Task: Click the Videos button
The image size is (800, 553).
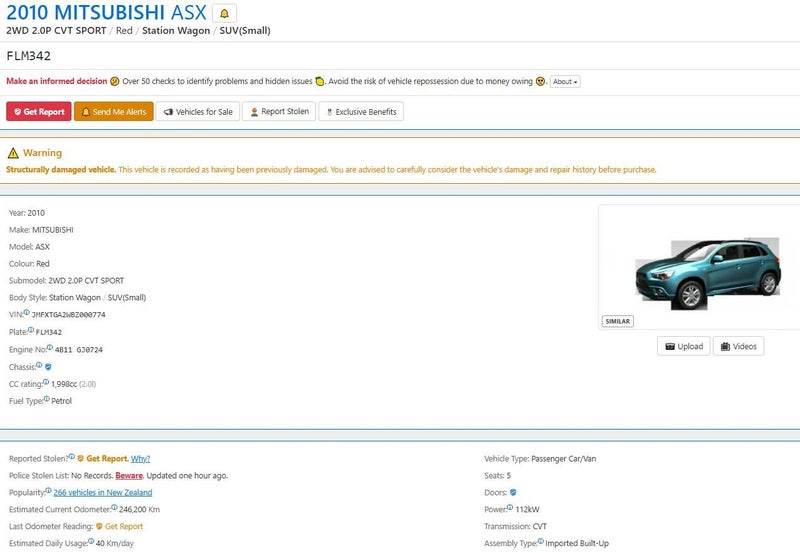Action: click(738, 346)
